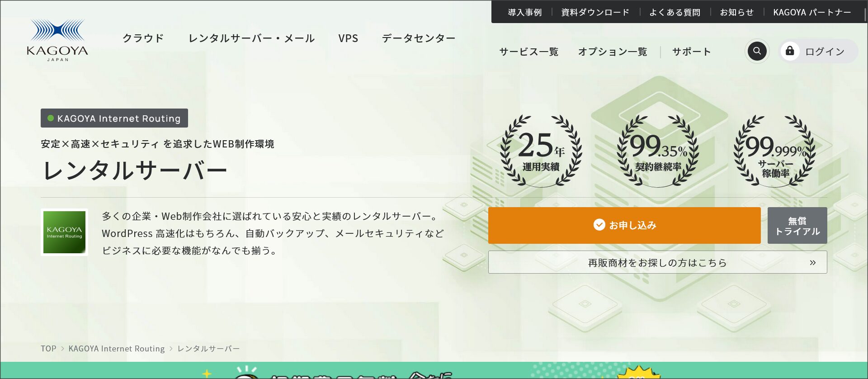This screenshot has height=379, width=868.
Task: Start the 無償トライアル
Action: (797, 226)
